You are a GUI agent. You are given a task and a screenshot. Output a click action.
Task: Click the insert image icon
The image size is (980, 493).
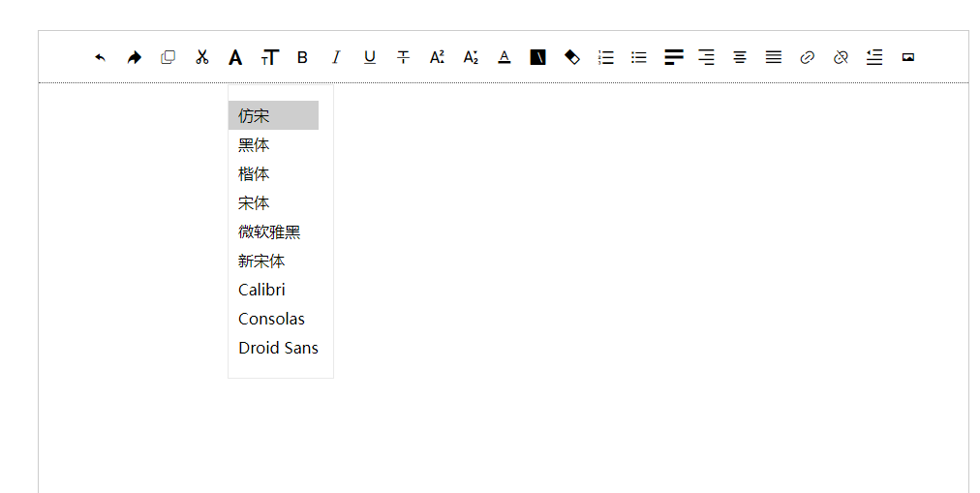tap(908, 57)
